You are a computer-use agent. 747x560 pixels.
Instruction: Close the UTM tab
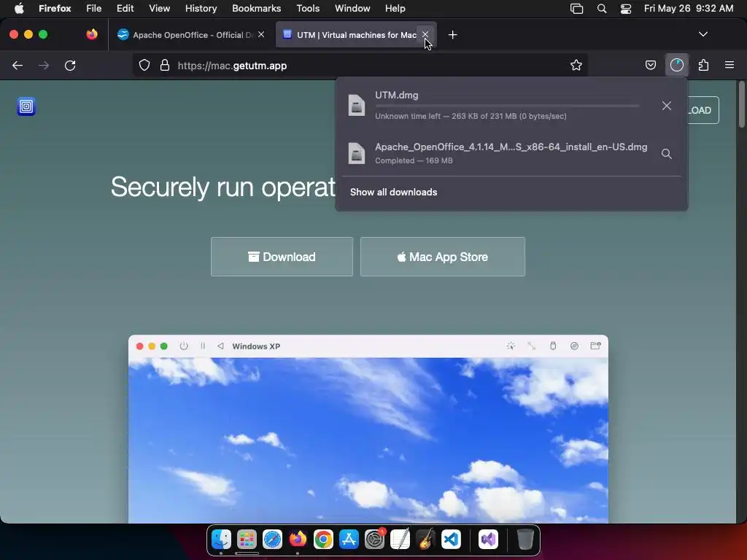click(425, 34)
